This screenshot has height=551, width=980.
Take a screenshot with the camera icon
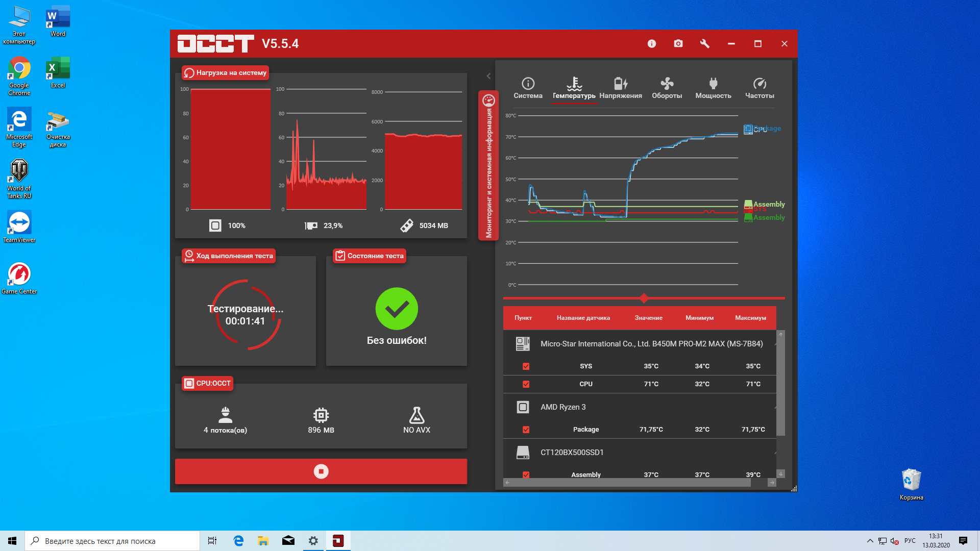[678, 44]
